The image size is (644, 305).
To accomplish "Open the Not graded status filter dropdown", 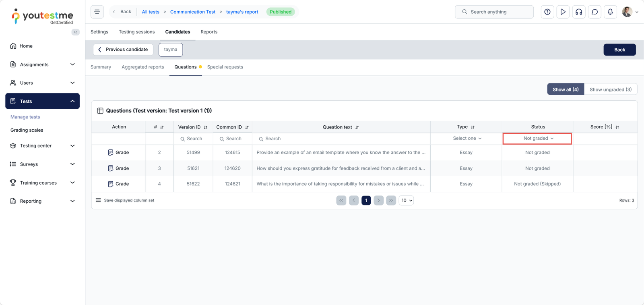I will tap(537, 139).
